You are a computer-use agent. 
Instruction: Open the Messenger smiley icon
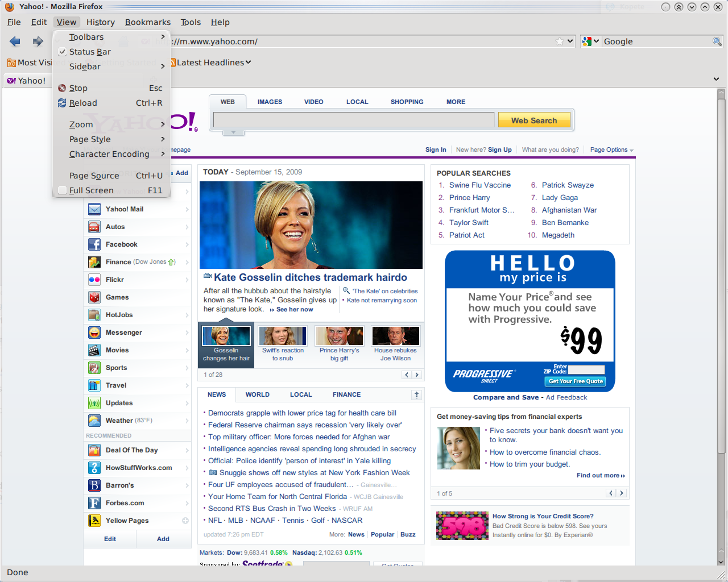click(x=94, y=332)
